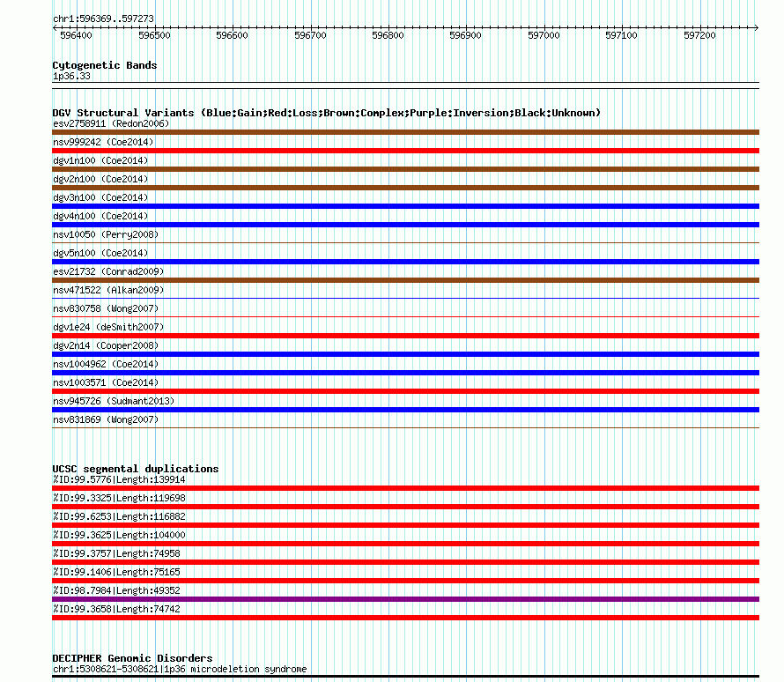Click dgv2n14 (Cooper2008) label
784x682 pixels.
pyautogui.click(x=106, y=345)
